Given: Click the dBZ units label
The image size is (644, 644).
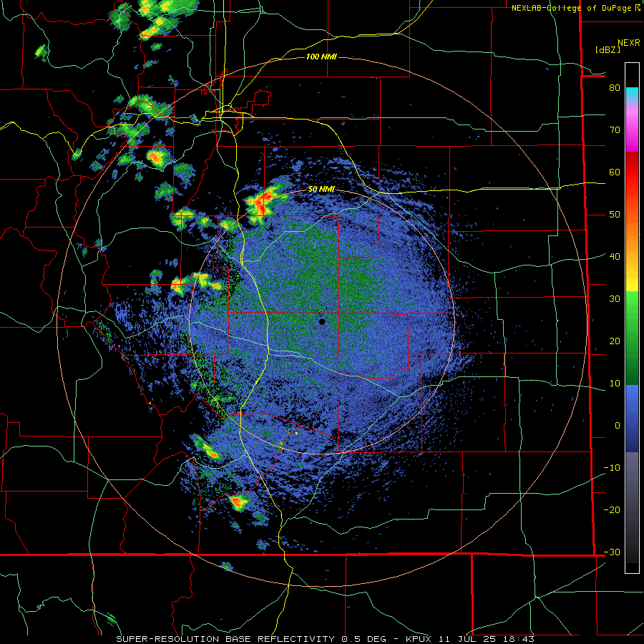Looking at the screenshot, I should (x=608, y=49).
